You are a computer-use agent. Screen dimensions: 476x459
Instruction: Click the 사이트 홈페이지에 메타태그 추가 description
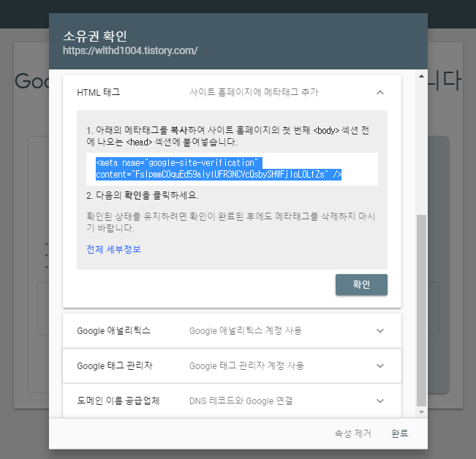[254, 92]
